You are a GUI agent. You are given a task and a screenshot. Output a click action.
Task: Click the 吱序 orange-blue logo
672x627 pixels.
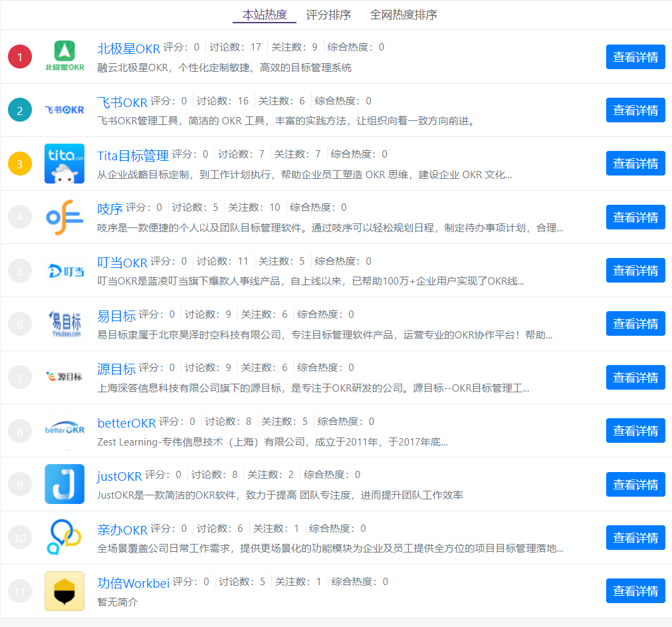click(x=64, y=217)
